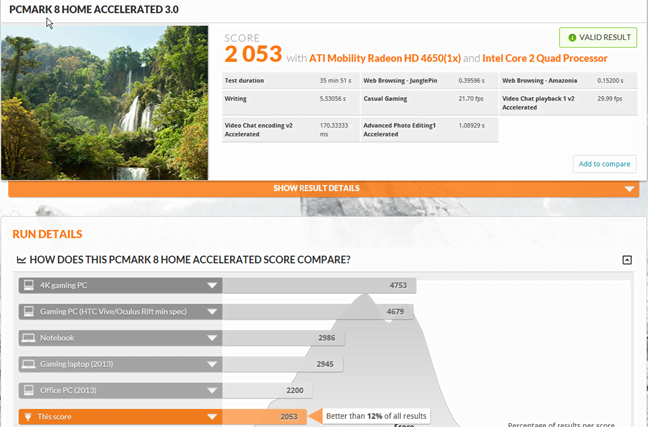Expand Gaming laptop (2013) row arrow
This screenshot has width=648, height=427.
point(212,364)
